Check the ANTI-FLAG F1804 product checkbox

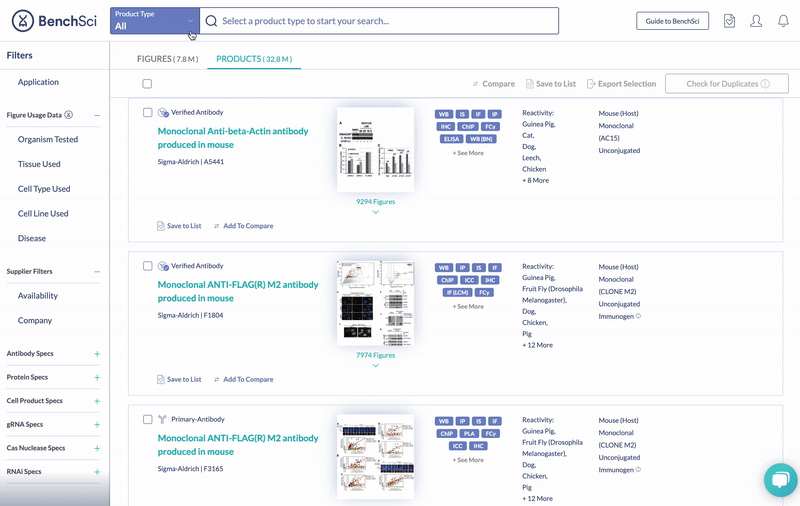(147, 266)
